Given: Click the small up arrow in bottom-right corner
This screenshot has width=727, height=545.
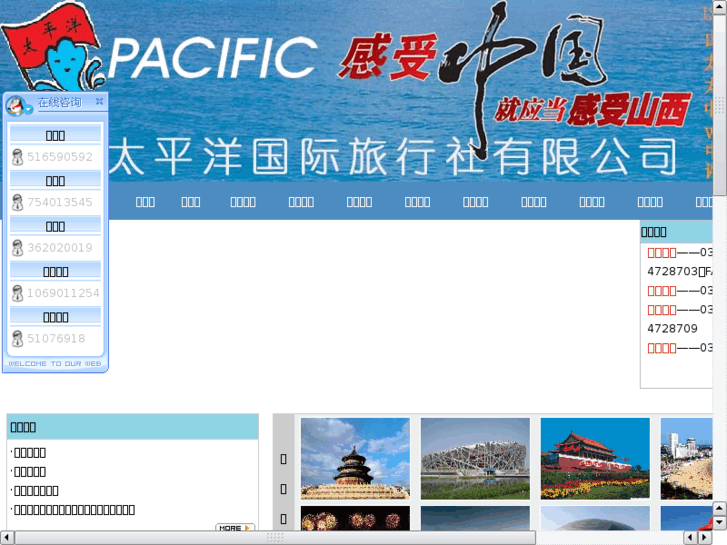Looking at the screenshot, I should [x=720, y=508].
